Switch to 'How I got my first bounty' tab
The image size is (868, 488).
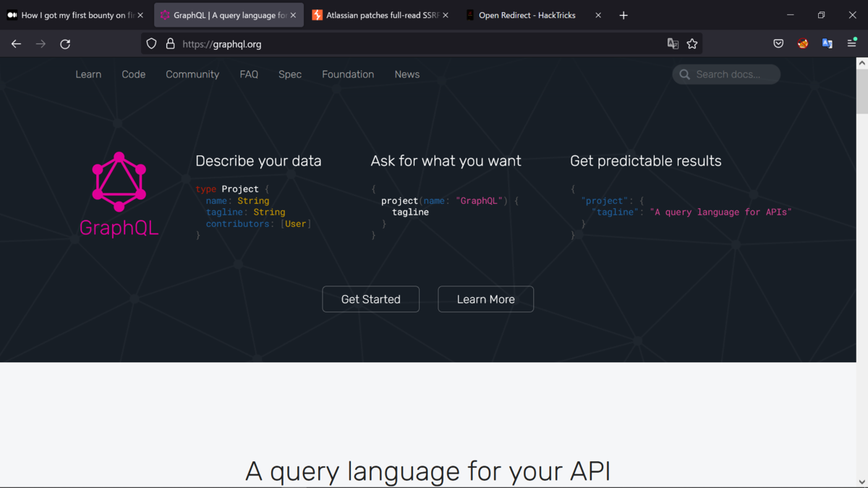coord(75,15)
